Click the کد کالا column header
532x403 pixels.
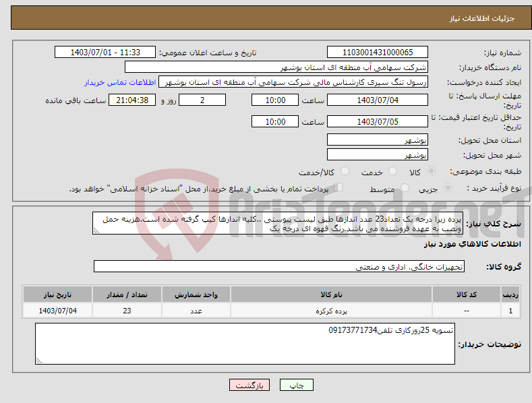(467, 294)
